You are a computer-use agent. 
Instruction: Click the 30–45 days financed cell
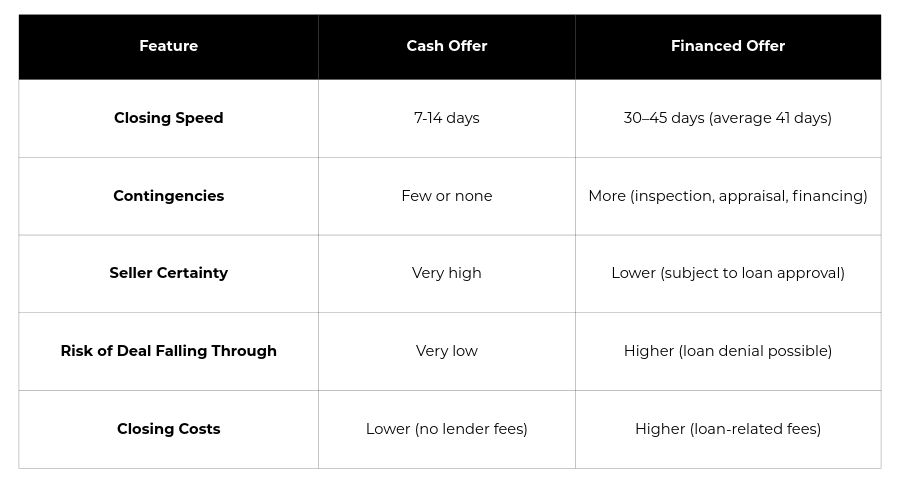point(727,118)
